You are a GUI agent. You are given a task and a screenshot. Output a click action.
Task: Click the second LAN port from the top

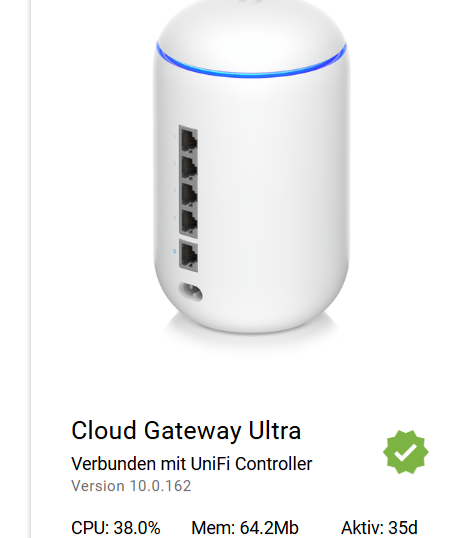[x=188, y=168]
